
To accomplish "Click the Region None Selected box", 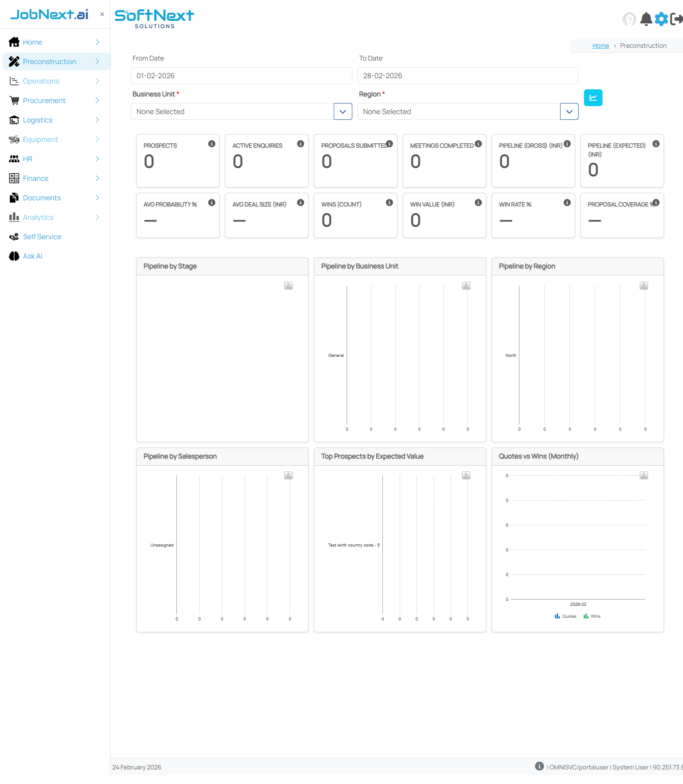I will coord(459,111).
